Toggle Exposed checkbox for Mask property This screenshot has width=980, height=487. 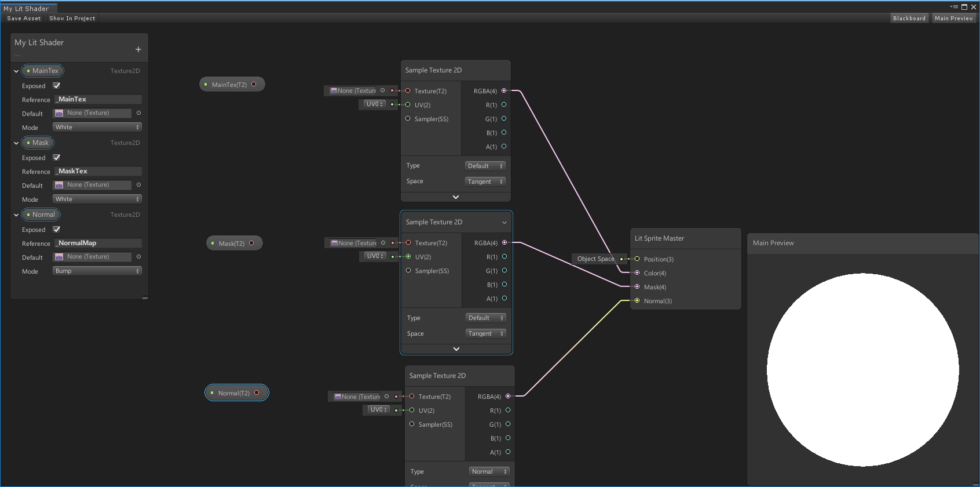point(57,158)
